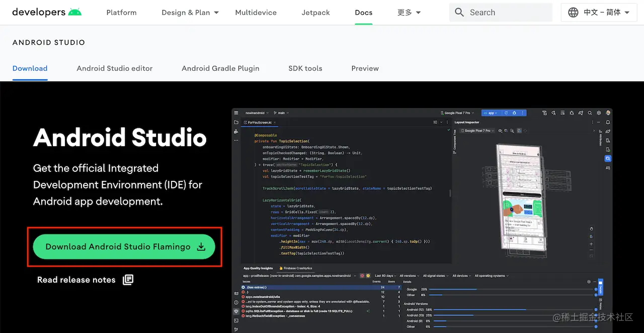Select the '(has extras)' issue row
The width and height of the screenshot is (644, 333).
(x=320, y=287)
